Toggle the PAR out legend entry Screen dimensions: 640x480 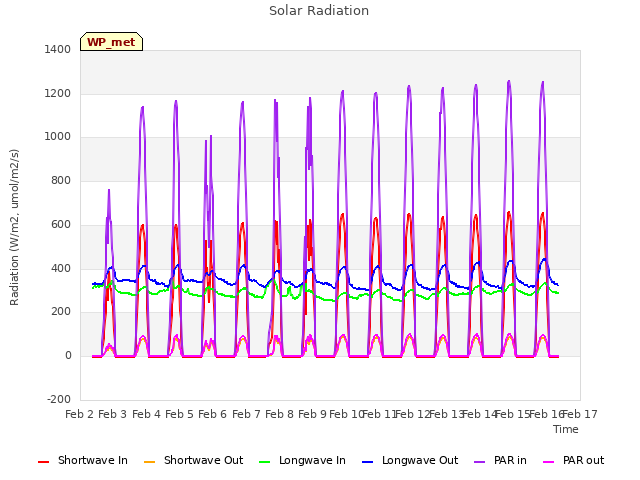(573, 460)
